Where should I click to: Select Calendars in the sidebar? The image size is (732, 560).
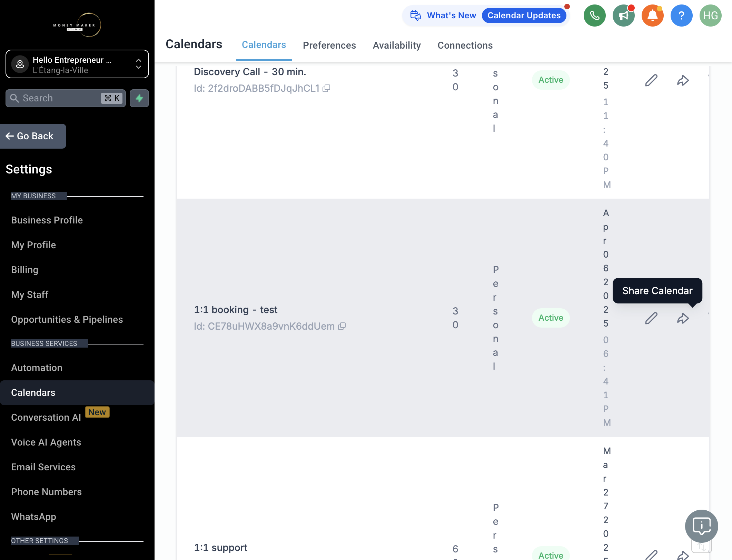coord(77,393)
